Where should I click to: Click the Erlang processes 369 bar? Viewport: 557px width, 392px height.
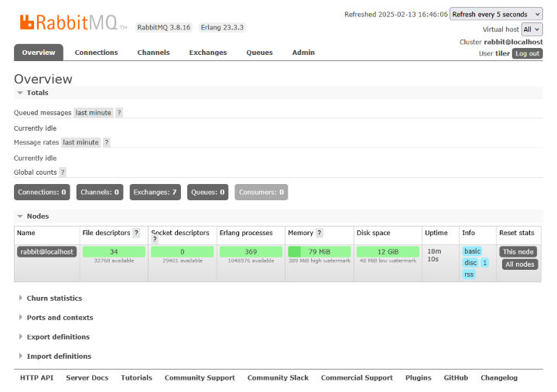tap(251, 252)
